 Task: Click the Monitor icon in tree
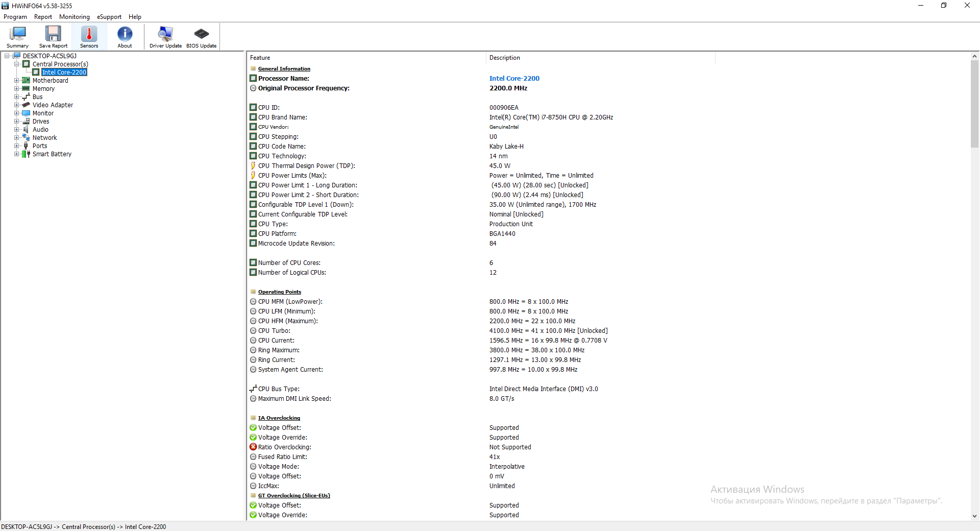pos(26,113)
